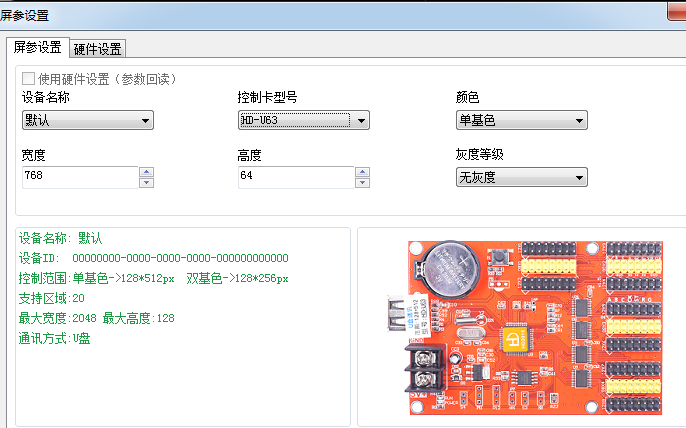The image size is (686, 428).
Task: Decrease 高度 with the down arrow
Action: 363,182
